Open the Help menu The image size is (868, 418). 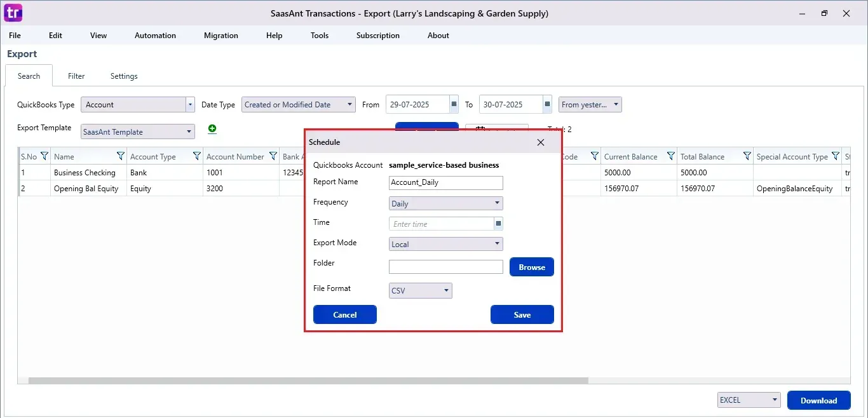pos(275,36)
